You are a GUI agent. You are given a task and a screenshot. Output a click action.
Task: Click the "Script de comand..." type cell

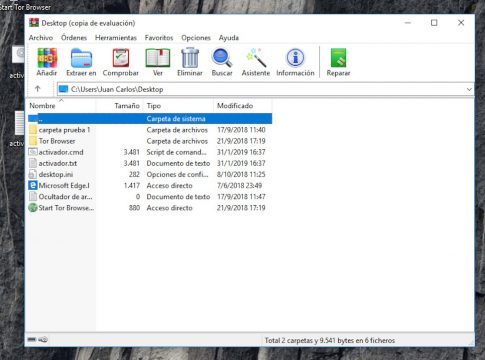pos(177,152)
